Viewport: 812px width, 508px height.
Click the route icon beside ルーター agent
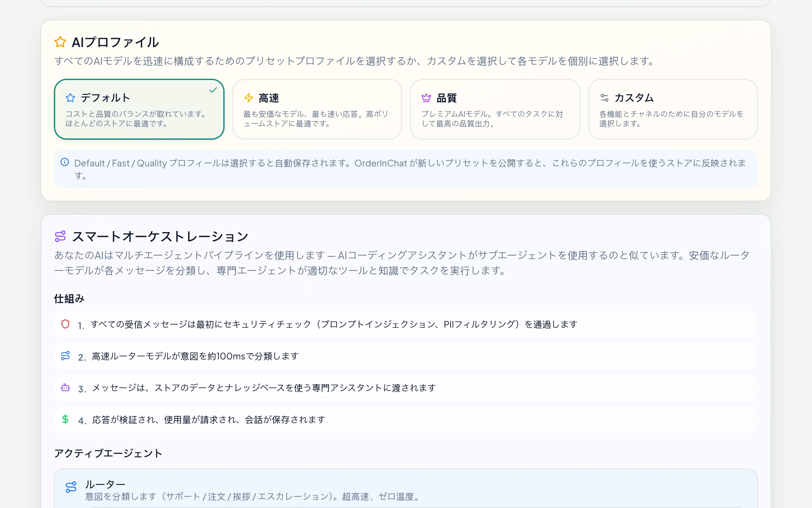(x=71, y=487)
